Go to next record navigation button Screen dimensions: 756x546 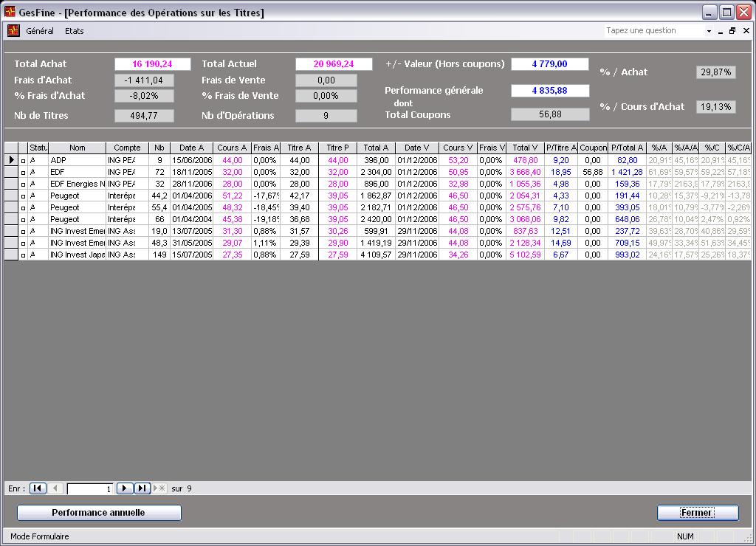(124, 488)
